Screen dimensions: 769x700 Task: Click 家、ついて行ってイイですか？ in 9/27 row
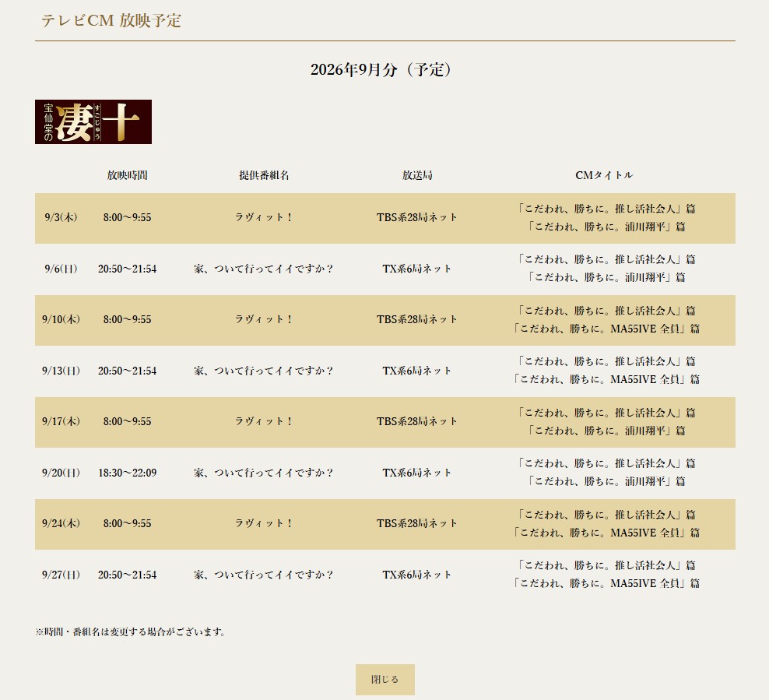[x=264, y=575]
